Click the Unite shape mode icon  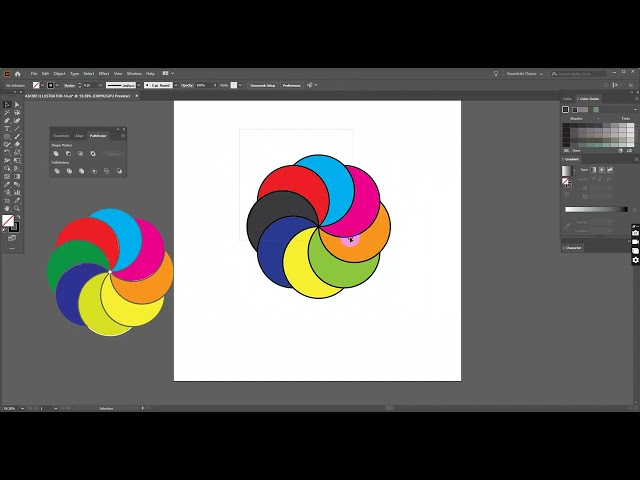coord(56,153)
